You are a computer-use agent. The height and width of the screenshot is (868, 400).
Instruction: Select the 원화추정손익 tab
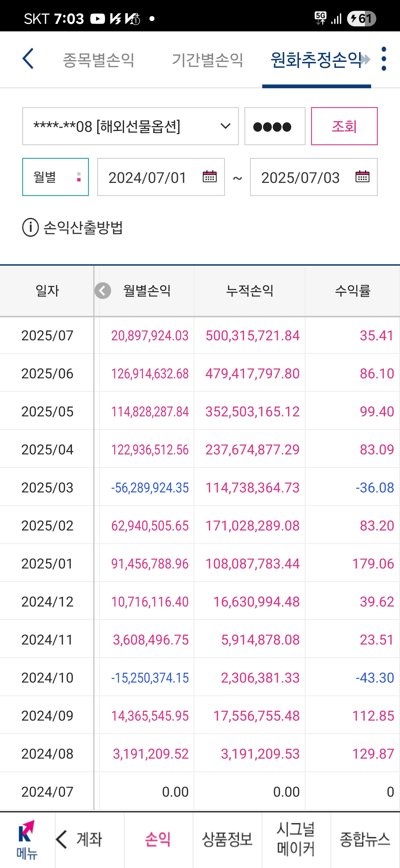[x=316, y=60]
